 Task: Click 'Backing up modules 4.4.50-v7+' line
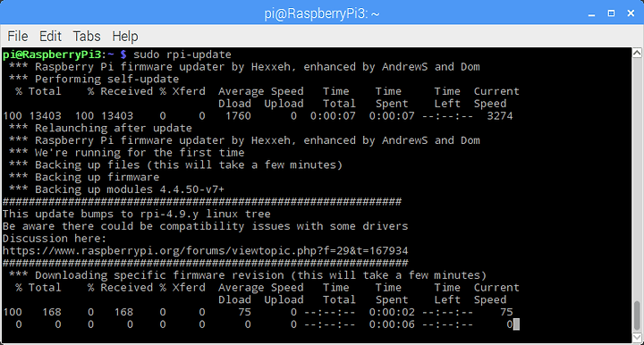(x=117, y=189)
